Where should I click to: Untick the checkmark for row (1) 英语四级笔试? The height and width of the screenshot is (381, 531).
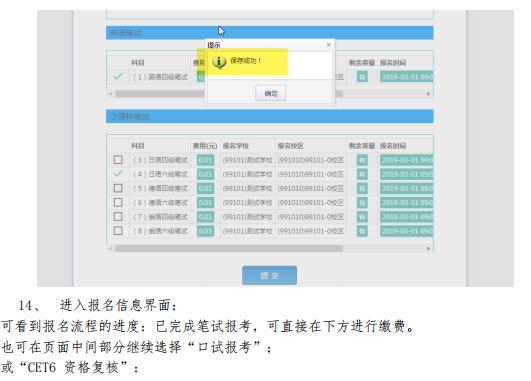tap(118, 77)
